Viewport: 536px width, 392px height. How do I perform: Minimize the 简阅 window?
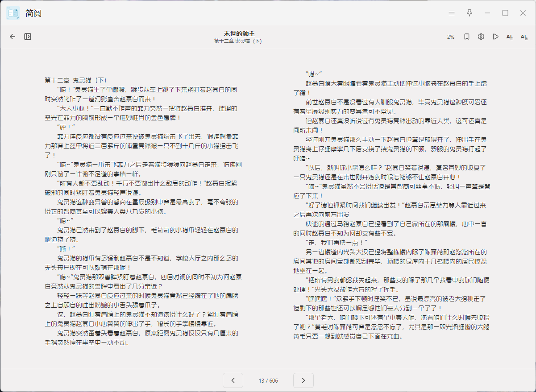coord(487,13)
